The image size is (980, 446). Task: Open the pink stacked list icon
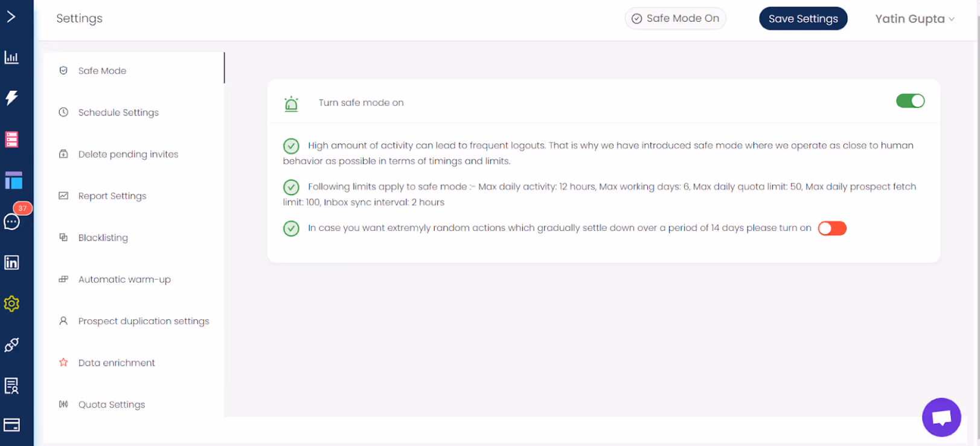click(x=11, y=140)
